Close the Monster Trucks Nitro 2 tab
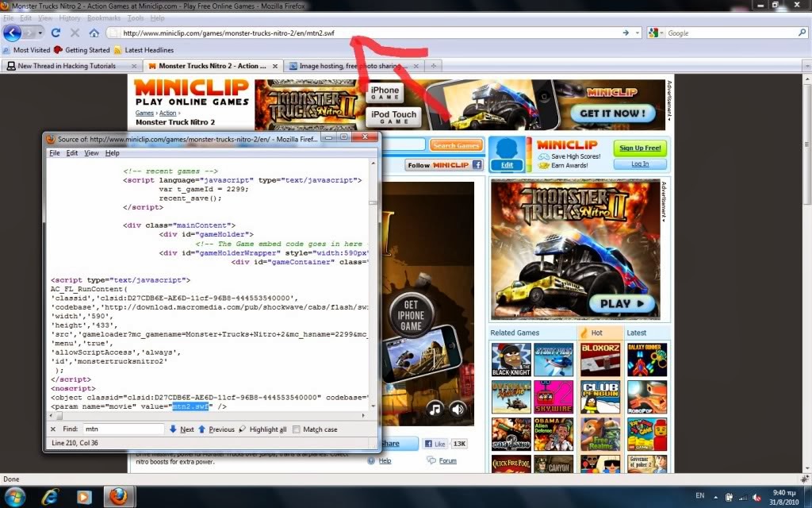Image resolution: width=812 pixels, height=508 pixels. (x=275, y=66)
